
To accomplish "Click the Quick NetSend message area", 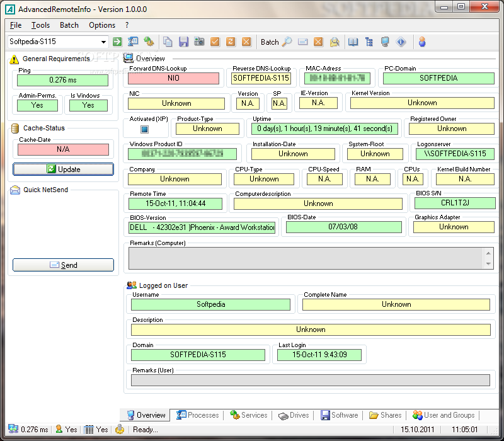I will coord(64,226).
